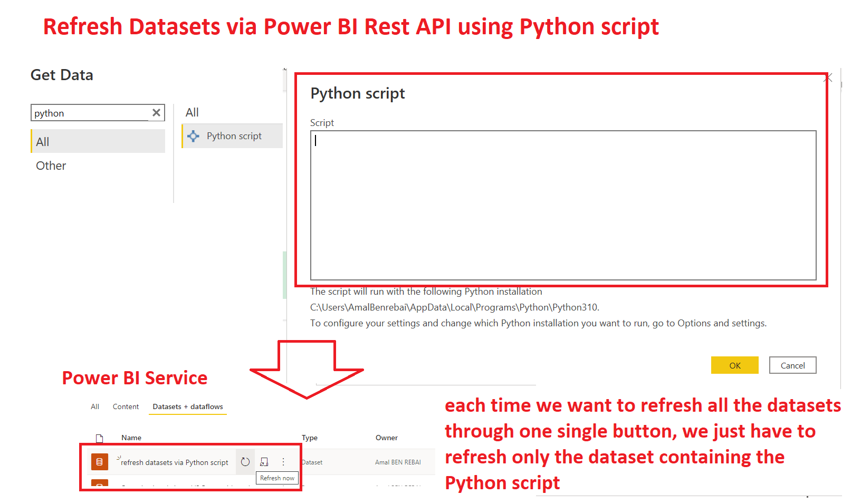Click the Cancel button

click(792, 365)
